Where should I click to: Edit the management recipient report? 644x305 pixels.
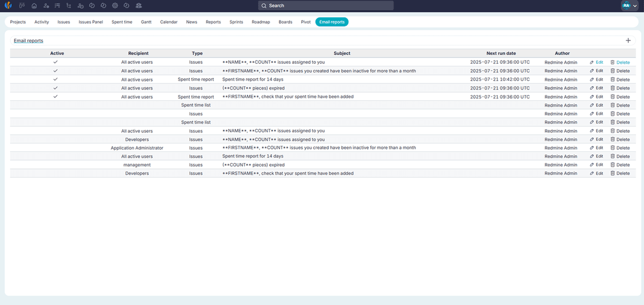tap(596, 165)
